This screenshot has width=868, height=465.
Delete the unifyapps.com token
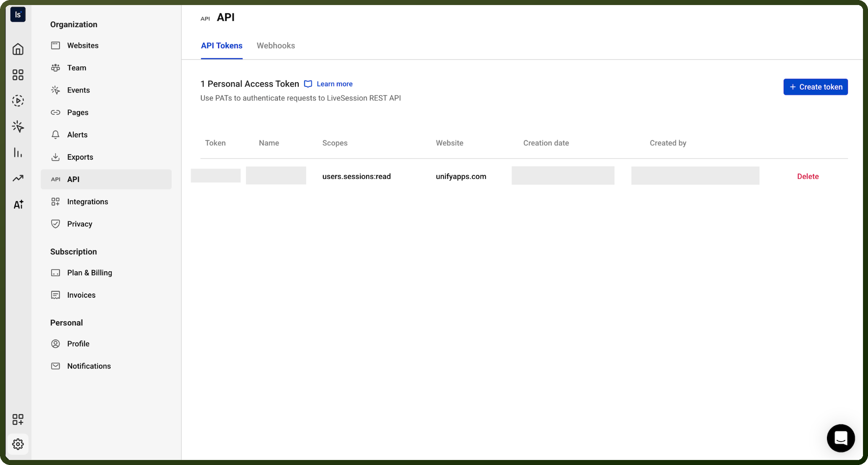point(808,177)
